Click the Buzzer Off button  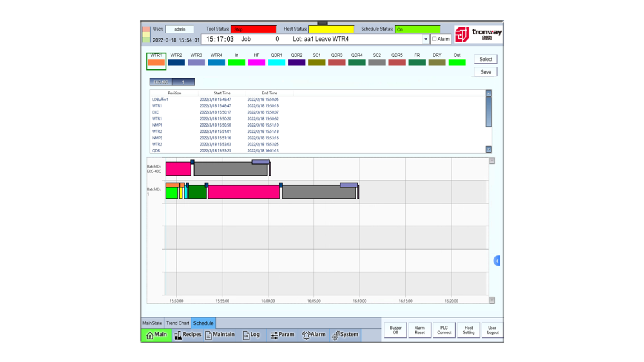click(x=395, y=330)
